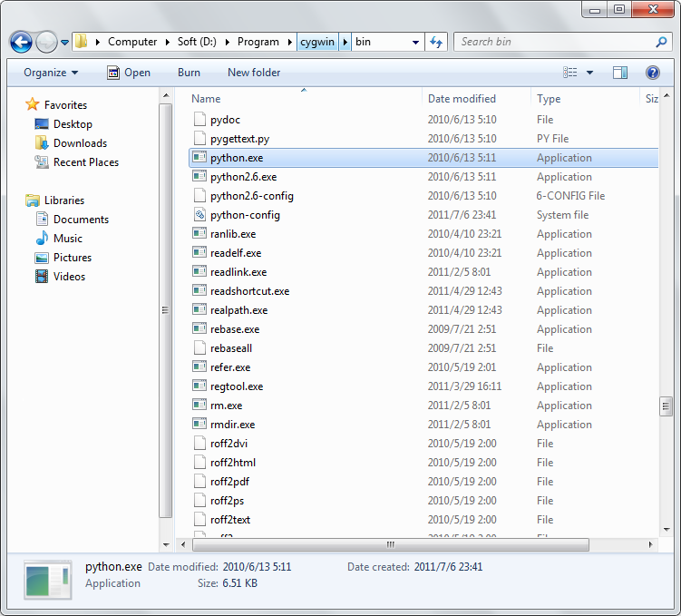Screen dimensions: 681x616
Task: Navigate to Computer in breadcrumb
Action: pos(132,42)
